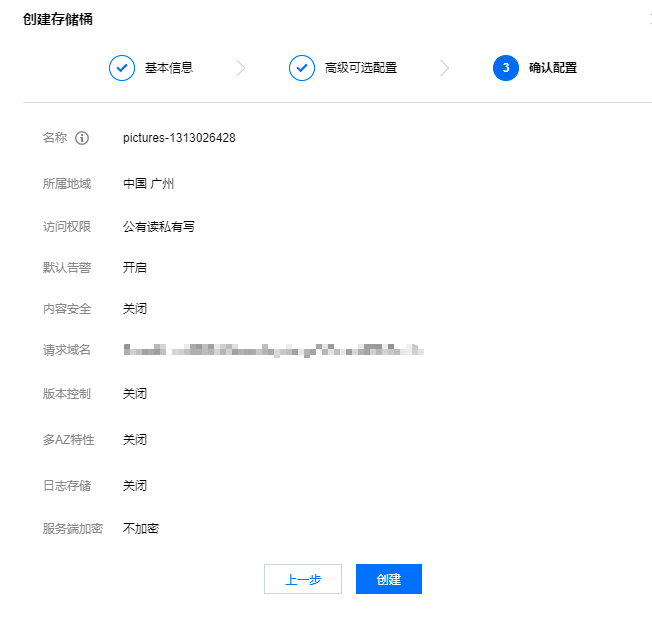Click the dialog title 创建存储桶
Viewport: 652px width, 621px height.
(x=58, y=19)
